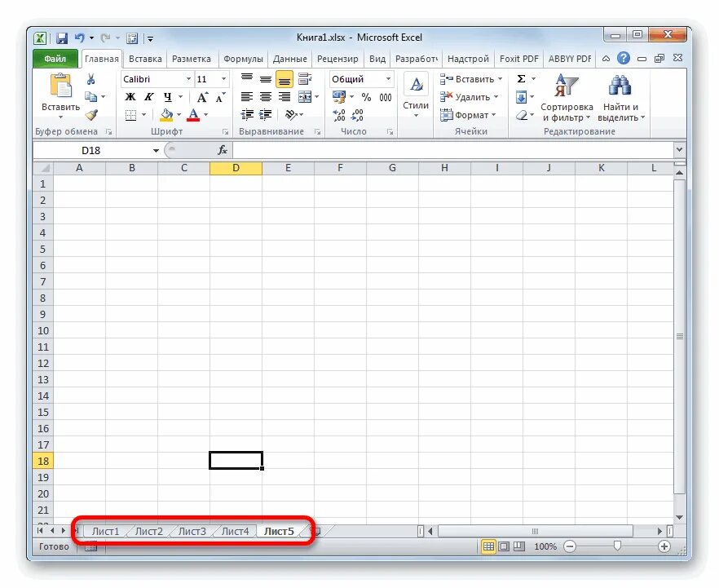Open the Calibri font name dropdown

pyautogui.click(x=188, y=79)
